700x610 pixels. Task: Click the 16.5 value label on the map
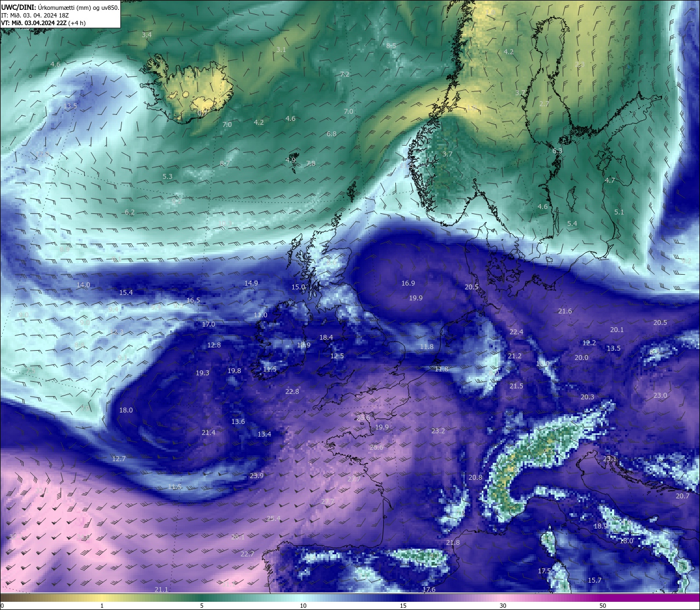pyautogui.click(x=193, y=300)
